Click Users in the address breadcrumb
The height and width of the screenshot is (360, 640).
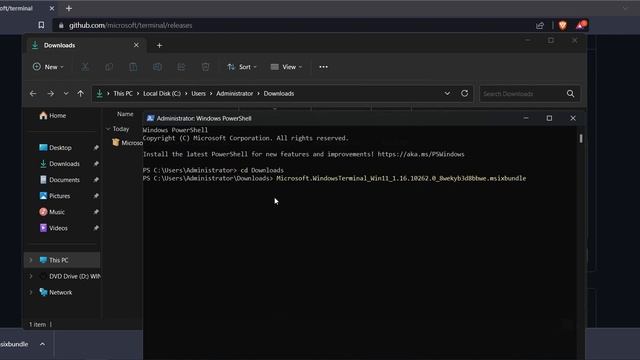tap(198, 93)
